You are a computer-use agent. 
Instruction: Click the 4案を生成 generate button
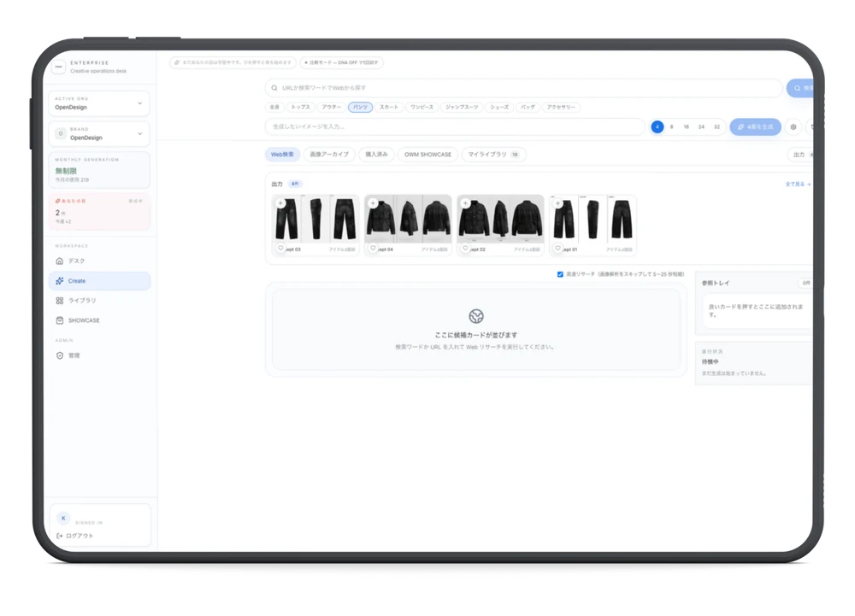click(755, 127)
